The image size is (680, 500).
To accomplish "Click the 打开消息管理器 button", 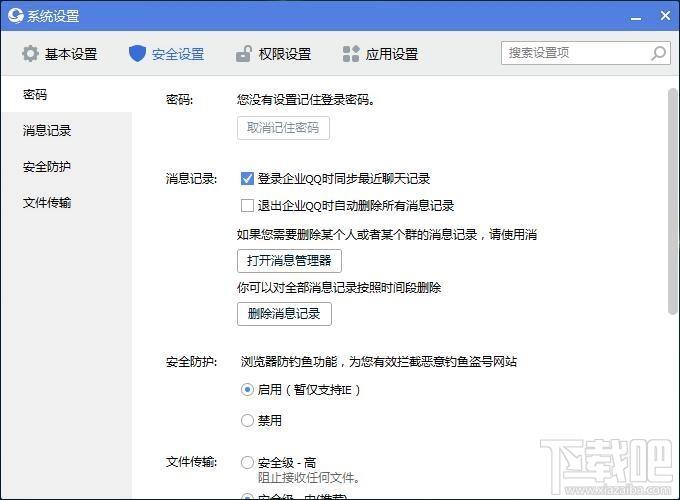I will (289, 261).
